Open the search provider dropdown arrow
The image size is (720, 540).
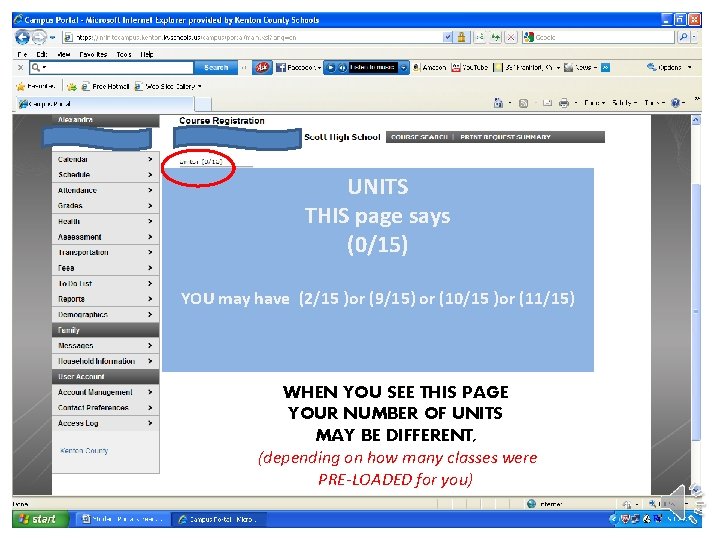pos(694,37)
